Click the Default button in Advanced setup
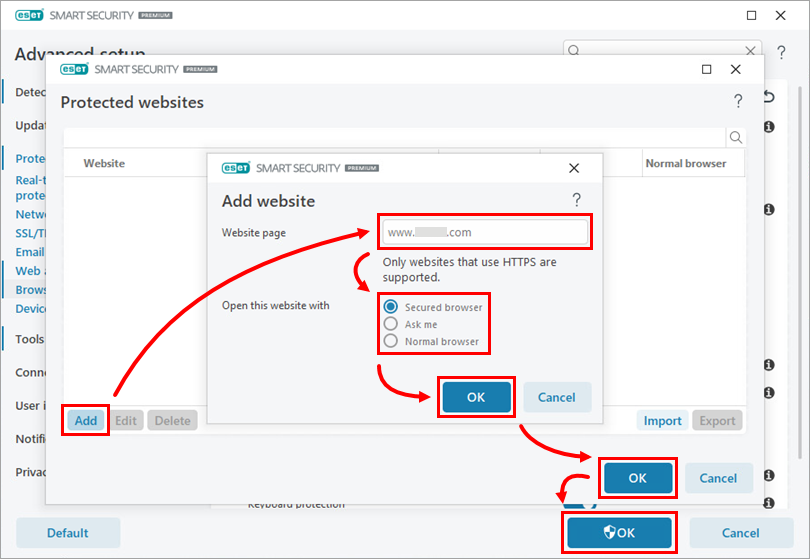 (x=68, y=533)
